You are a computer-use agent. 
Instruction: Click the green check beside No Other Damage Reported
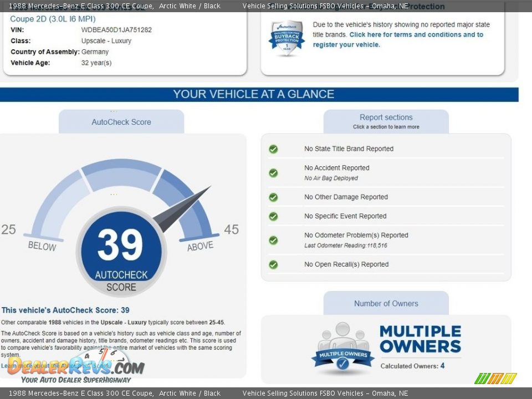273,197
